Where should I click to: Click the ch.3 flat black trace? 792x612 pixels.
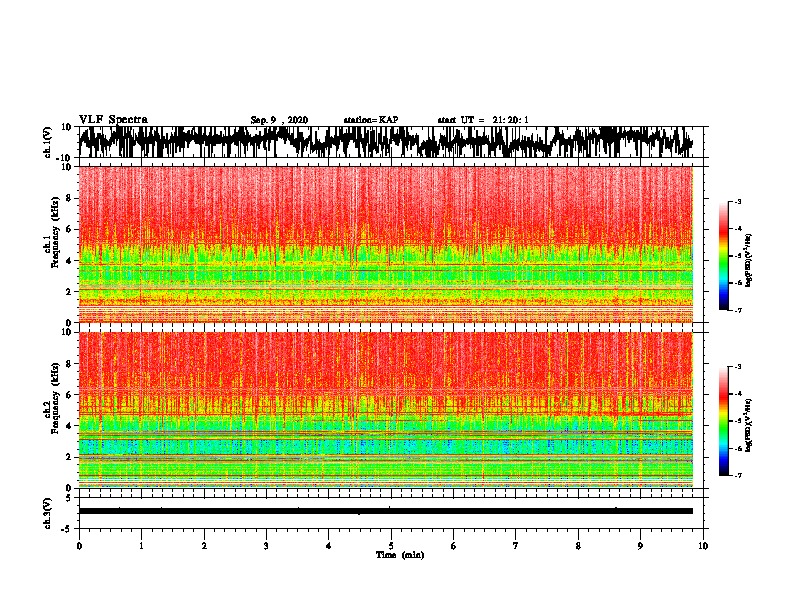385,511
